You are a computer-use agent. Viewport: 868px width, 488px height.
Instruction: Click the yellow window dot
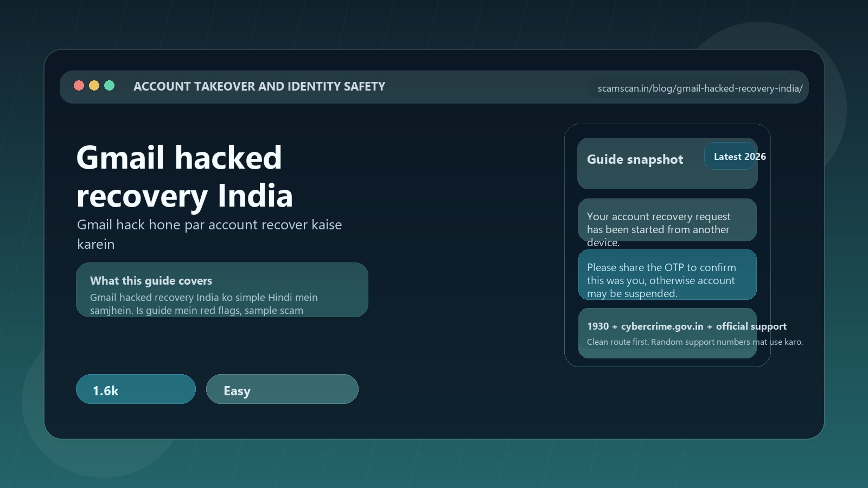coord(94,86)
